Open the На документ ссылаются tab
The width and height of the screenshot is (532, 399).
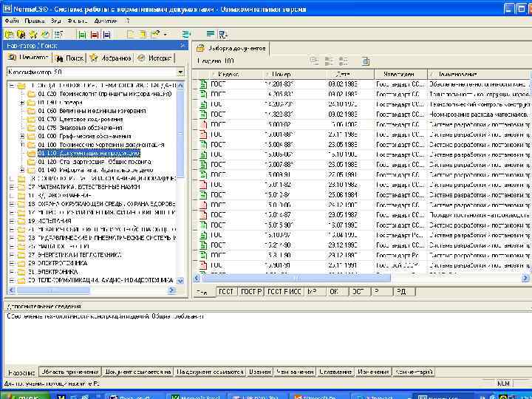[x=210, y=372]
